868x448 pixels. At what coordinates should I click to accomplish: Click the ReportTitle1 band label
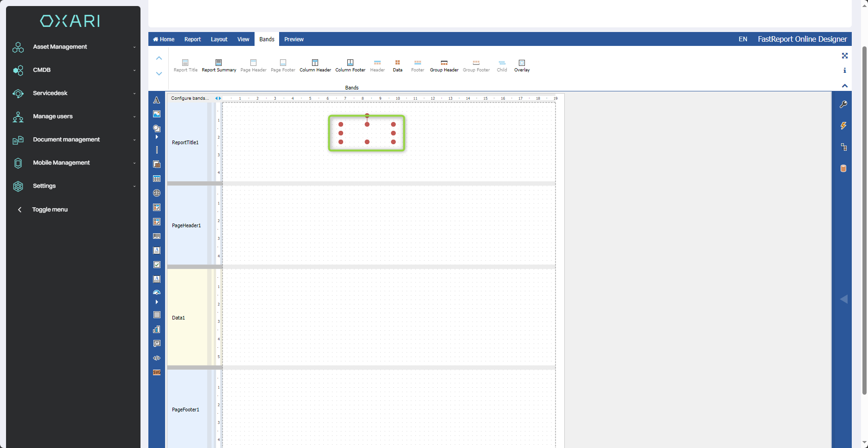coord(185,142)
